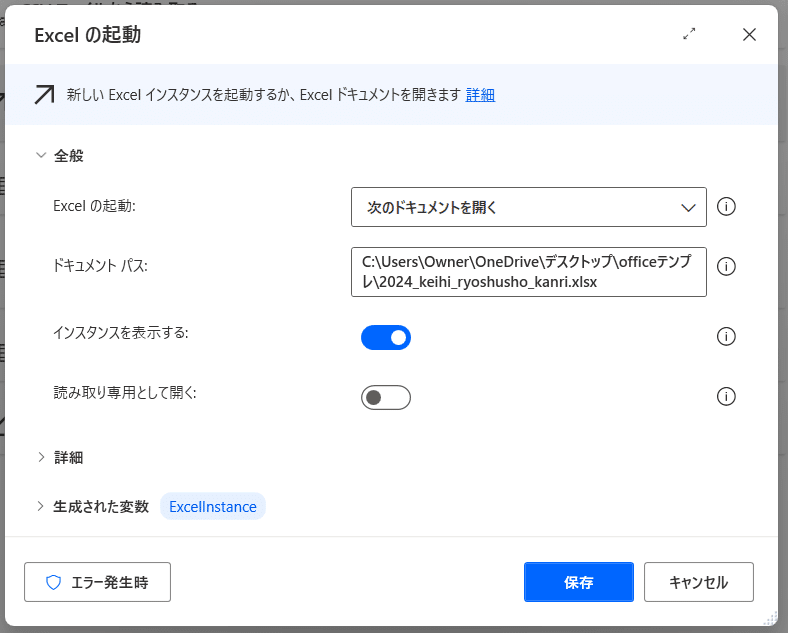The height and width of the screenshot is (633, 788).
Task: Click the expand dialog arrows icon
Action: (689, 34)
